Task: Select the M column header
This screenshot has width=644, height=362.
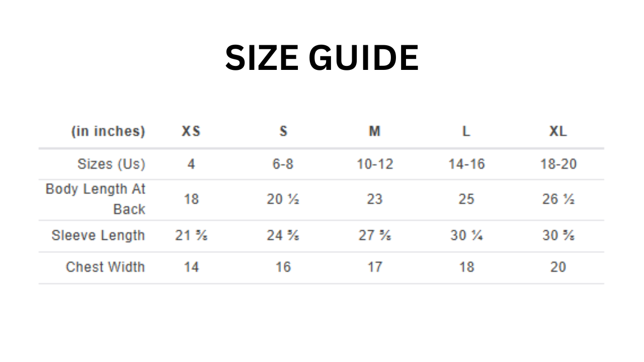Action: click(374, 131)
